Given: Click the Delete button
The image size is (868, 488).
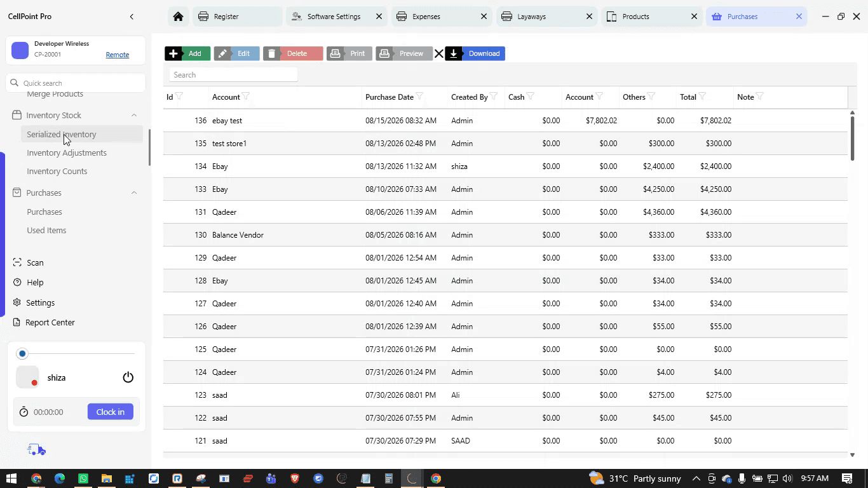Looking at the screenshot, I should 293,53.
